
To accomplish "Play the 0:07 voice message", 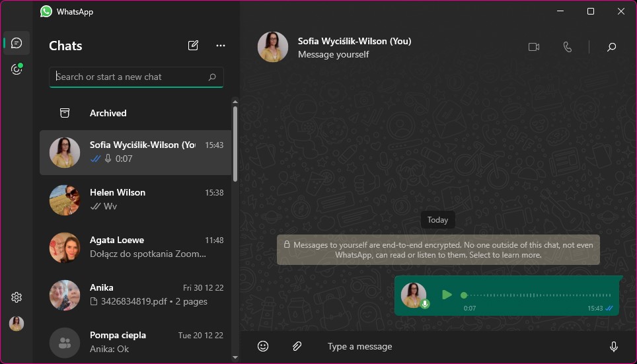I will click(x=447, y=295).
